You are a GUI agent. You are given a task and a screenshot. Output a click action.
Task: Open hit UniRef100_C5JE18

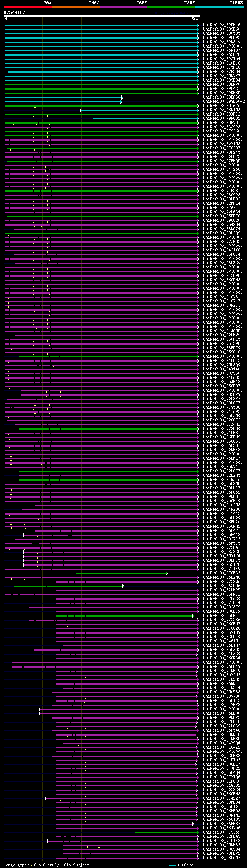(222, 382)
